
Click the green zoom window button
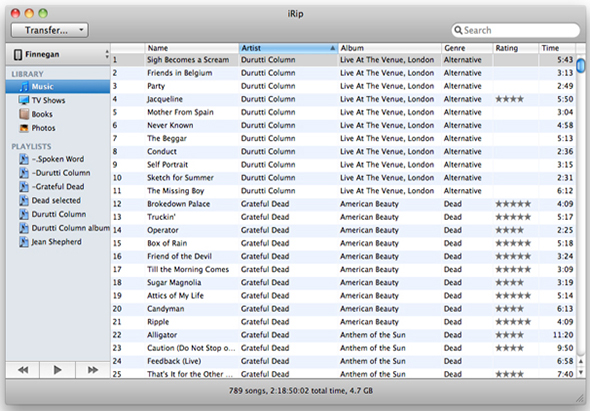coord(43,14)
